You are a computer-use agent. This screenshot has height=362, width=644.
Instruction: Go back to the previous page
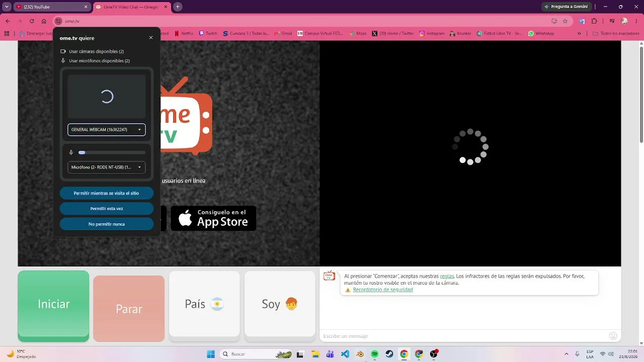point(8,21)
